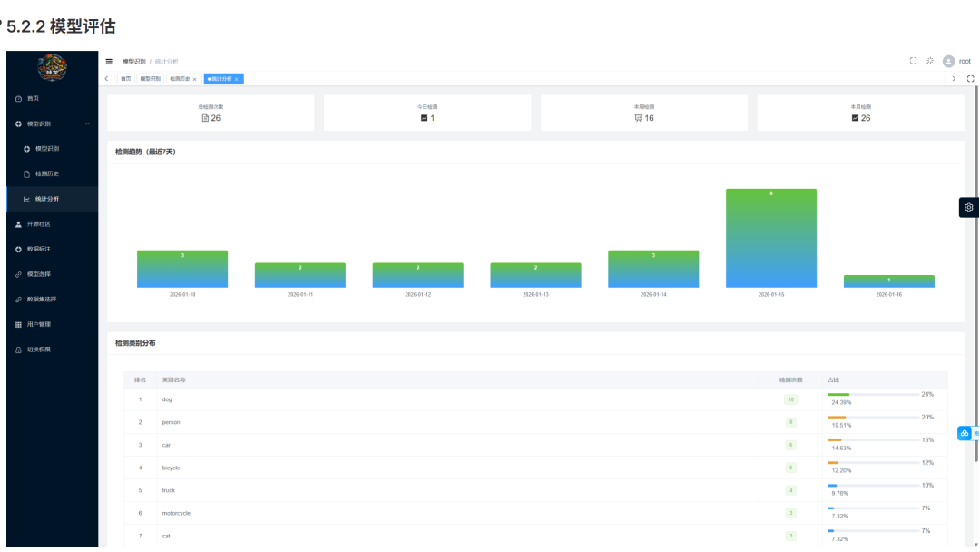Click the blue floating cloud icon on the right edge

[x=965, y=433]
